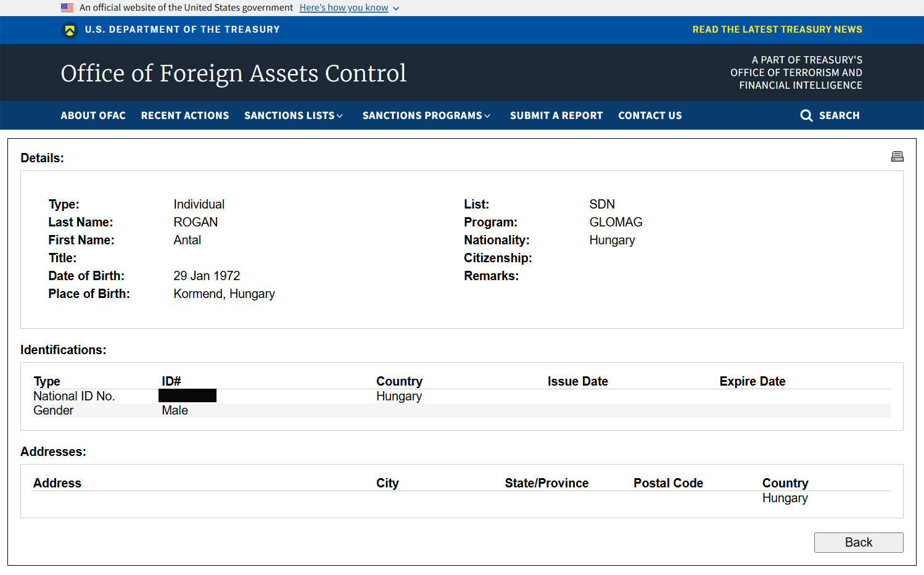
Task: Click the US flag icon
Action: 67,7
